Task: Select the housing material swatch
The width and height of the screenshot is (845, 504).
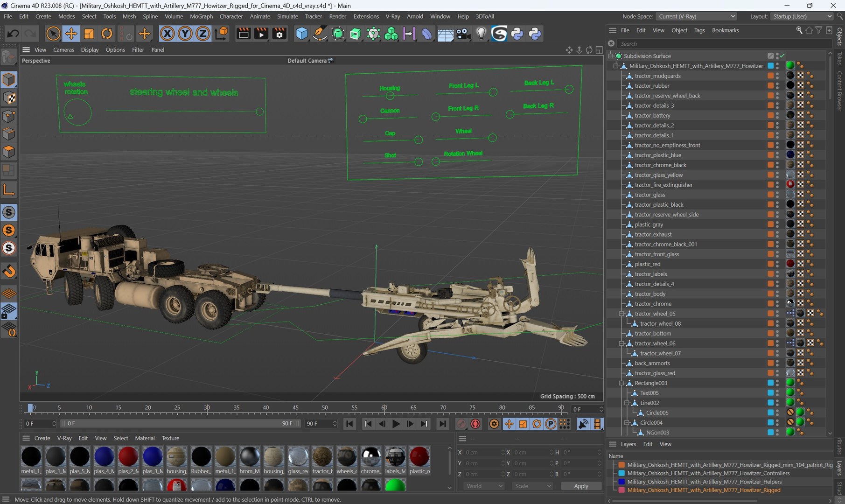Action: pyautogui.click(x=176, y=460)
